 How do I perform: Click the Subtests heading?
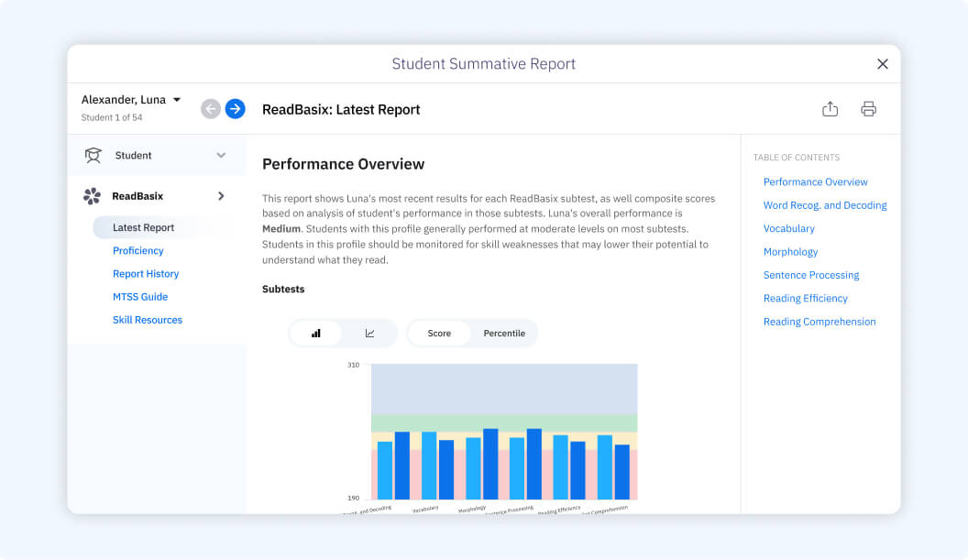[x=283, y=289]
